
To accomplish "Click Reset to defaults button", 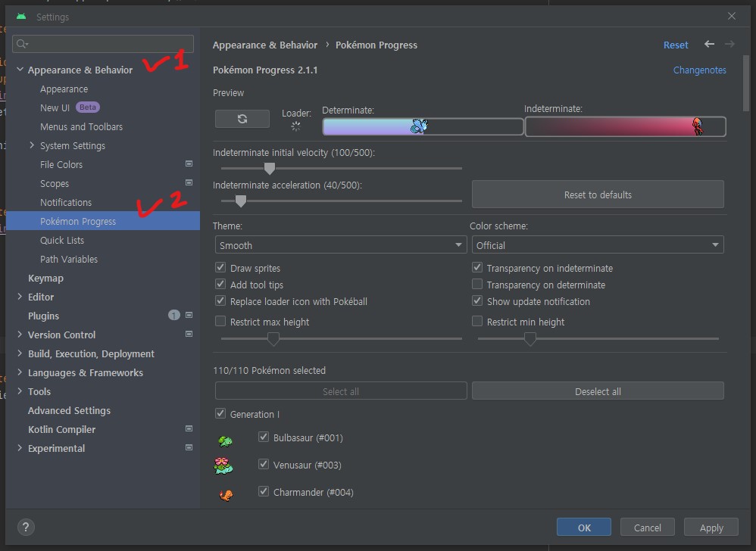I will pyautogui.click(x=598, y=195).
